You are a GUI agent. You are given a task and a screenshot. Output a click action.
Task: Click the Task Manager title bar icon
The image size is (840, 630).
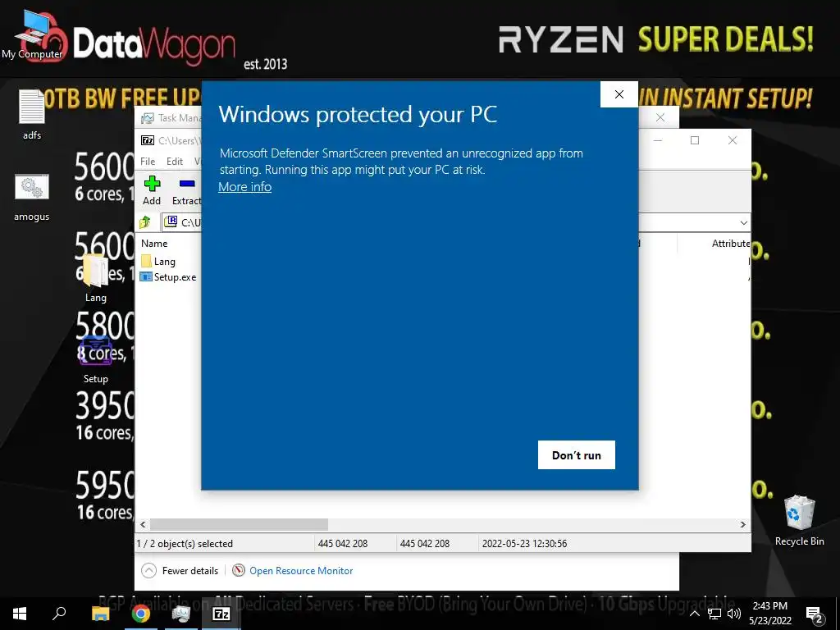(148, 118)
